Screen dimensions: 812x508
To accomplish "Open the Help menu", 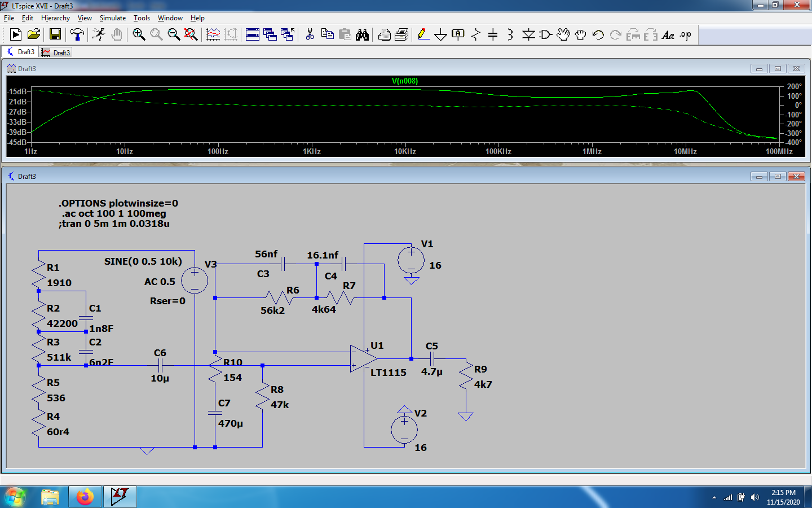I will click(x=197, y=18).
